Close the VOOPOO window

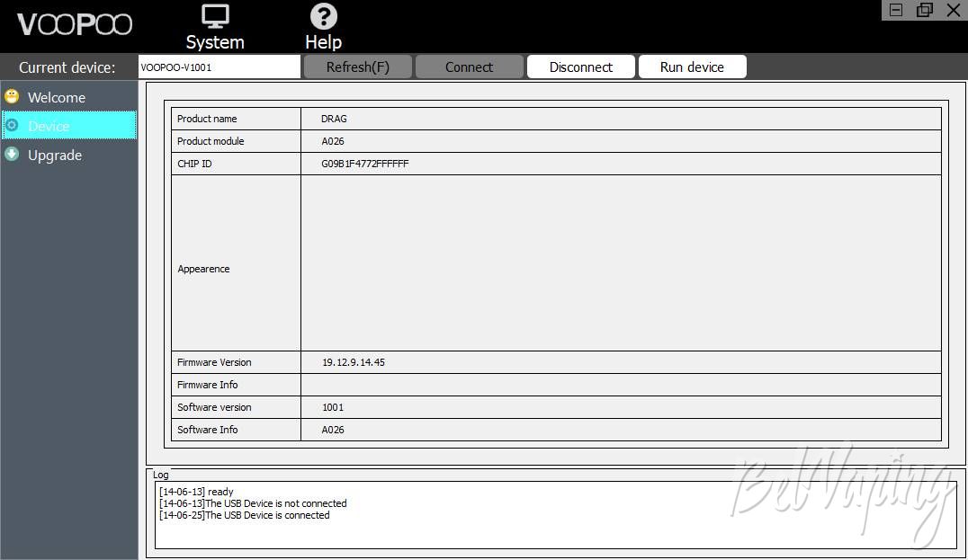[954, 10]
